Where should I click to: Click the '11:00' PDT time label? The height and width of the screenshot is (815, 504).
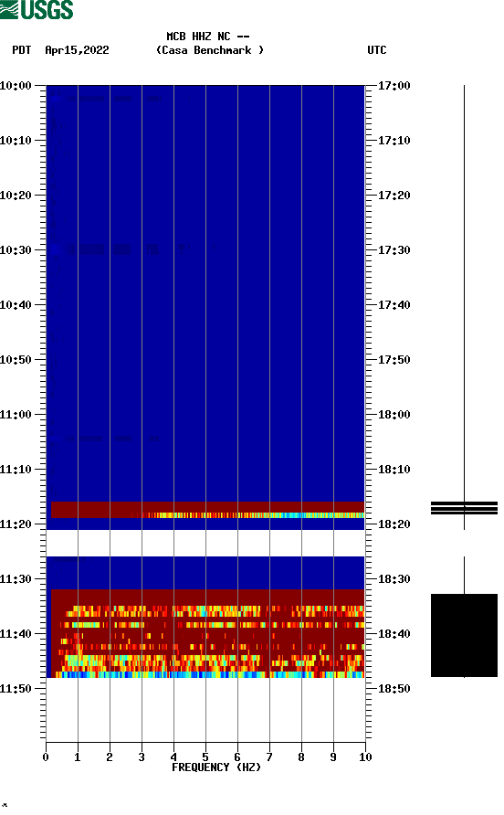(16, 414)
